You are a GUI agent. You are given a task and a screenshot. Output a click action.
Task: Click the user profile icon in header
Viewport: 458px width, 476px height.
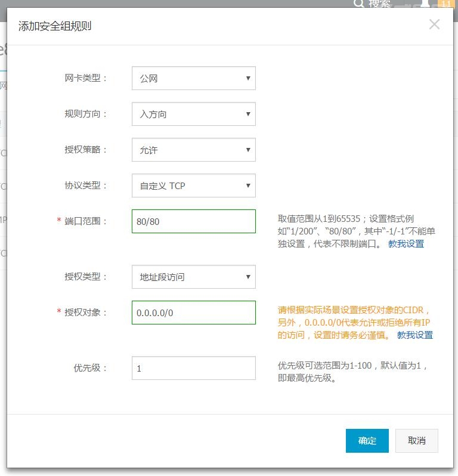click(425, 3)
